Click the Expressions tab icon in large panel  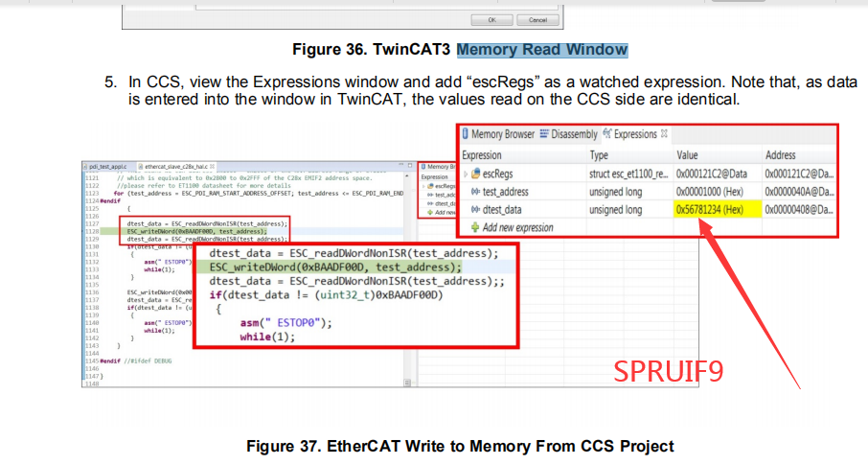(607, 133)
